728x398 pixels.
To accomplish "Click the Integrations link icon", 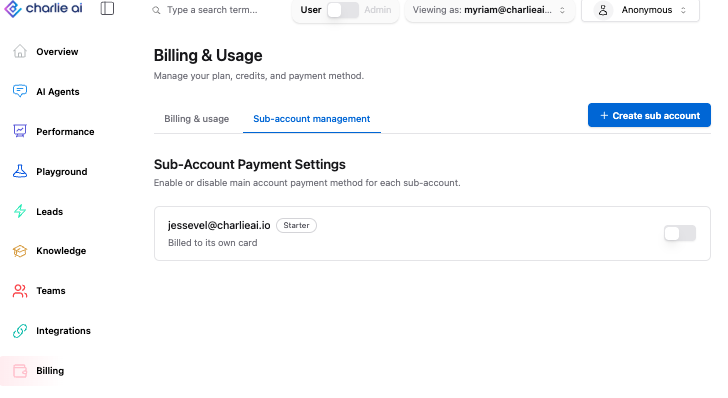I will [20, 331].
